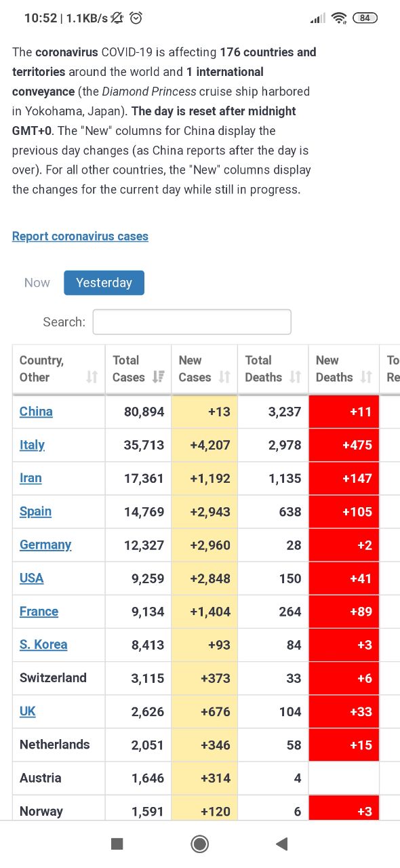Open the Iran country link

coord(31,478)
